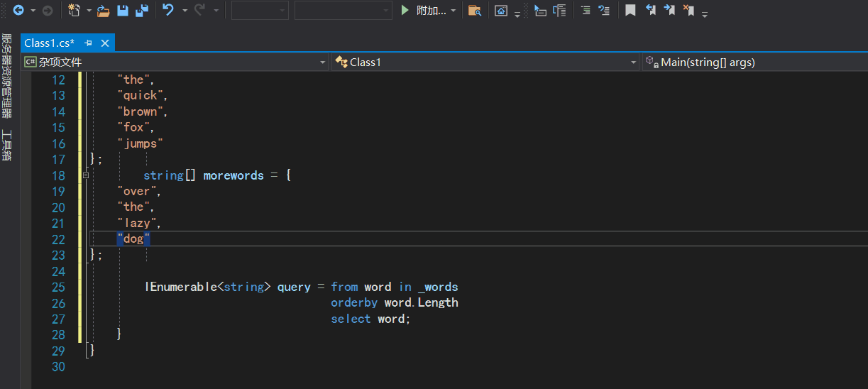The width and height of the screenshot is (868, 389).
Task: Click the redo icon
Action: tap(199, 10)
